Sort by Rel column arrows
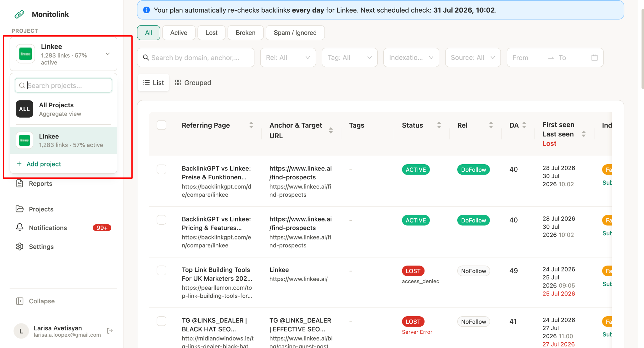 pos(491,125)
